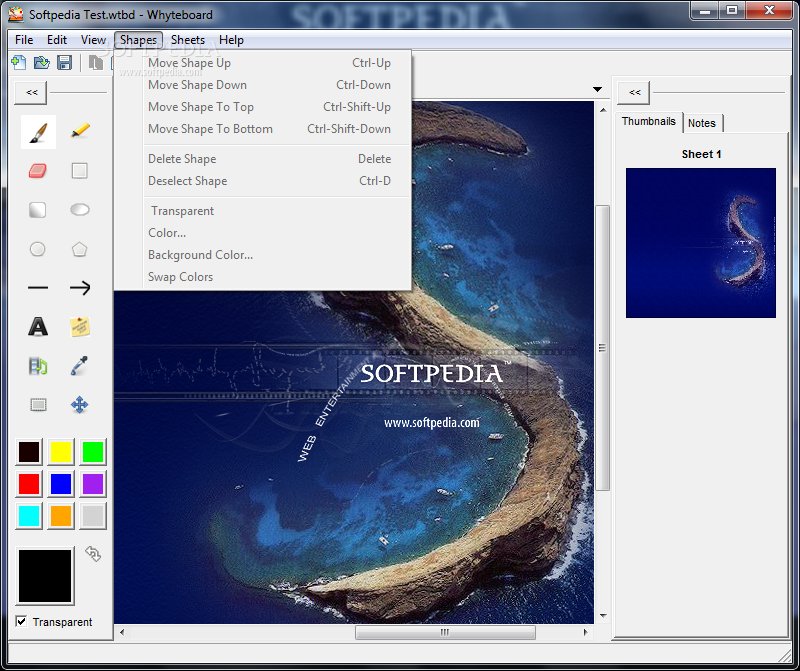
Task: Select the Media tool icon
Action: (38, 366)
